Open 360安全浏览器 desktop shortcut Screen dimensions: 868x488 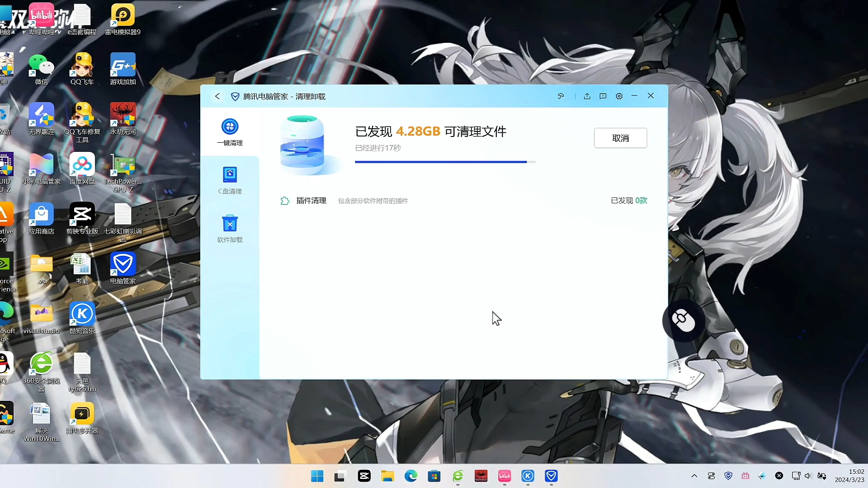(41, 371)
